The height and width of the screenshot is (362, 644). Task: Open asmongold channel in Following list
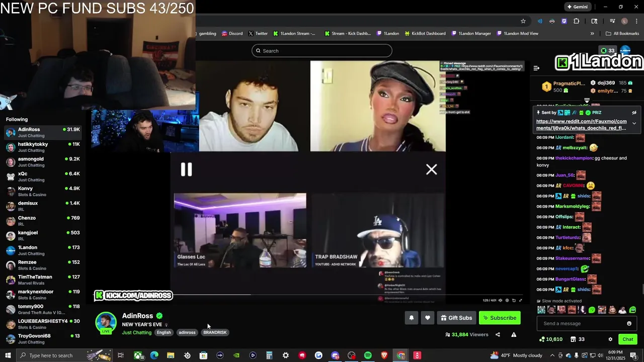click(x=43, y=162)
